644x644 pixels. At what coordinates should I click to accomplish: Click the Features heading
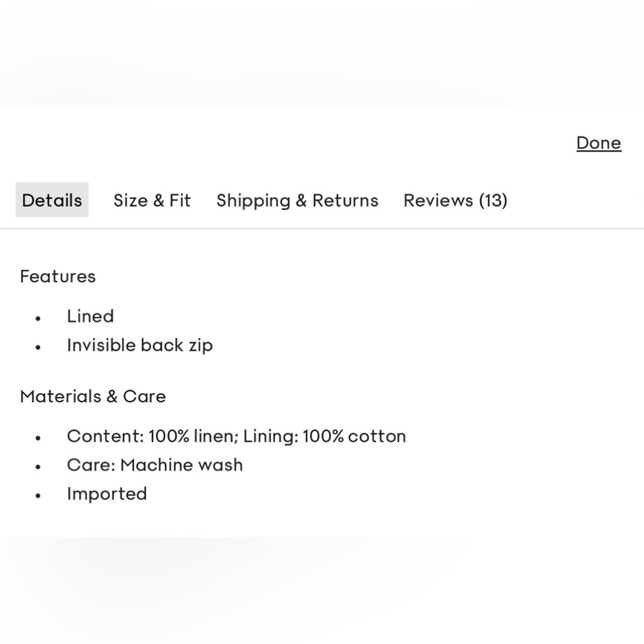58,276
